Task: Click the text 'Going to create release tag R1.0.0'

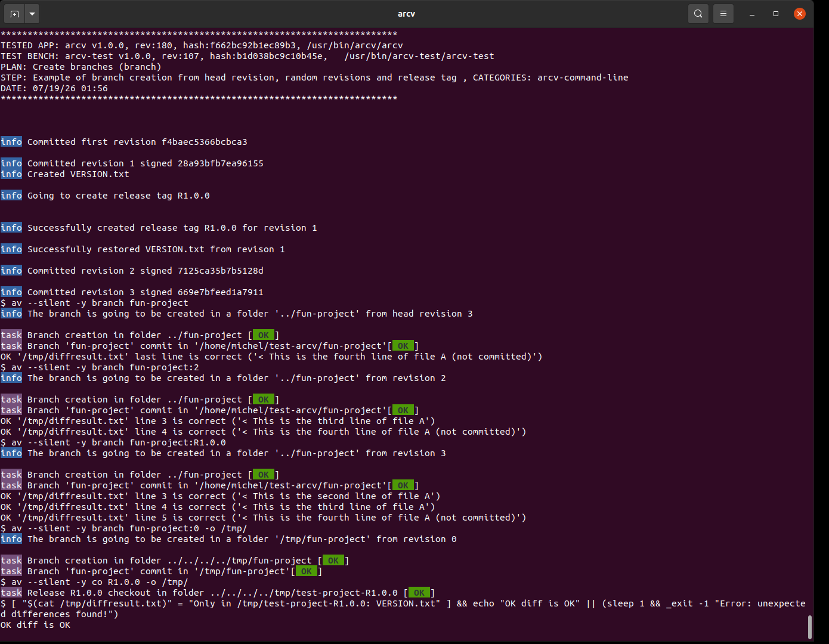Action: pyautogui.click(x=119, y=196)
